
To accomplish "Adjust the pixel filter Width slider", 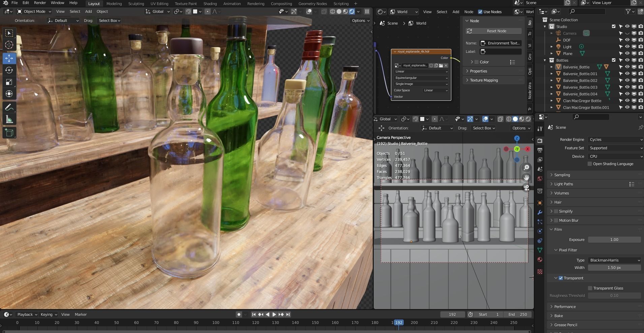I will [x=614, y=268].
